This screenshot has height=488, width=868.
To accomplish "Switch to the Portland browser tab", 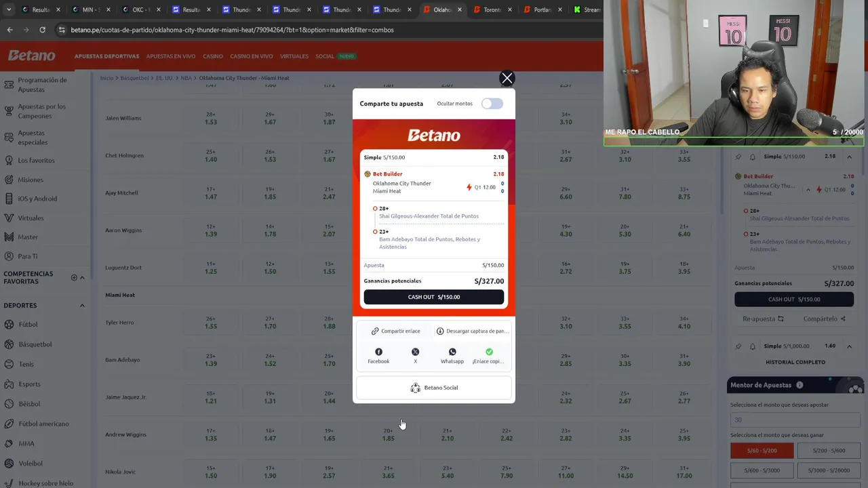I will point(542,9).
